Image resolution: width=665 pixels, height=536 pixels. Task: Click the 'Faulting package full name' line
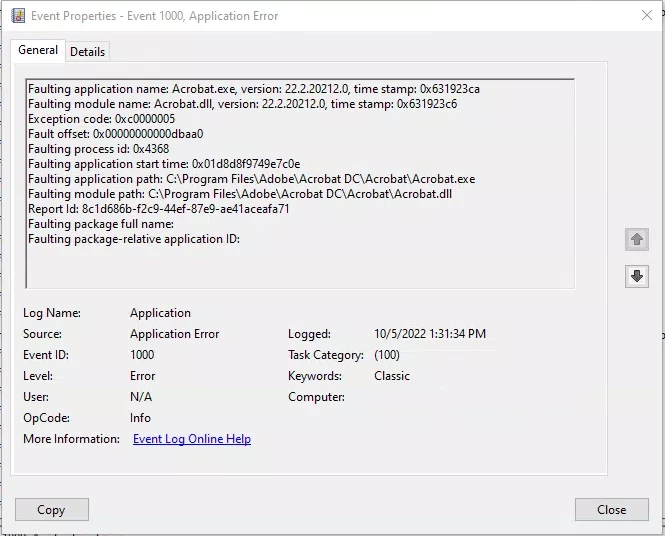coord(101,224)
